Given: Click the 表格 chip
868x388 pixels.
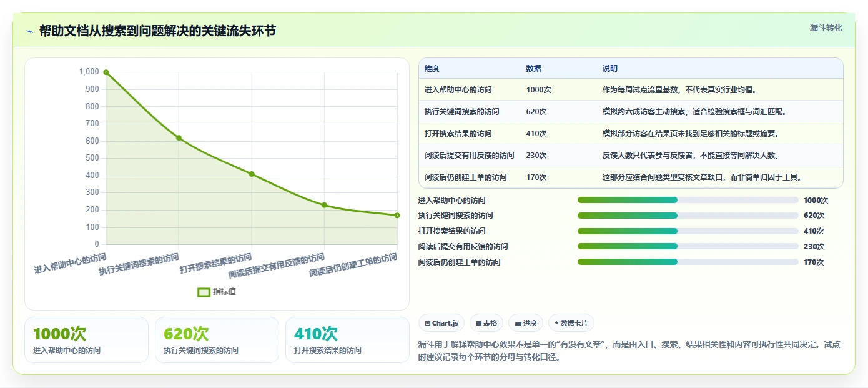Looking at the screenshot, I should 486,323.
